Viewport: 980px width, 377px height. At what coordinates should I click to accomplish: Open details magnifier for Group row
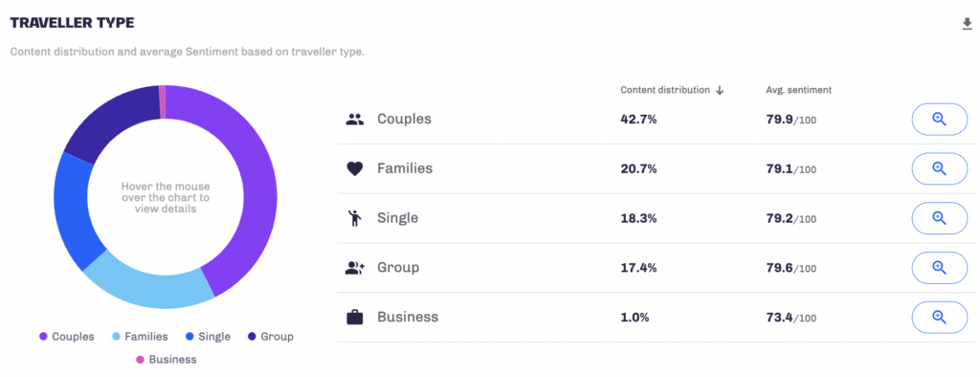(x=940, y=268)
